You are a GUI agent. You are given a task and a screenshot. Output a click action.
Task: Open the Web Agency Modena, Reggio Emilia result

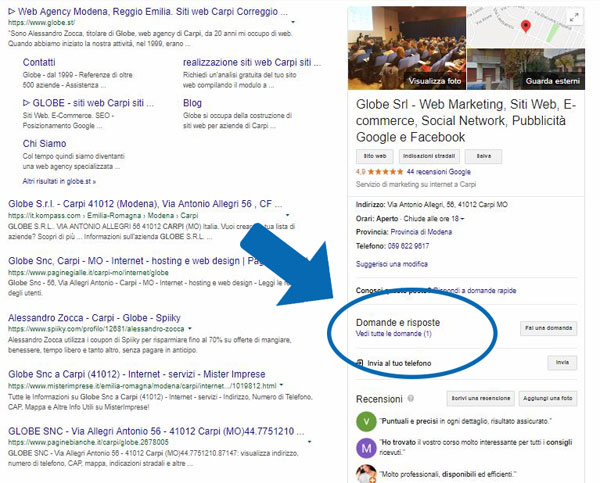(148, 11)
